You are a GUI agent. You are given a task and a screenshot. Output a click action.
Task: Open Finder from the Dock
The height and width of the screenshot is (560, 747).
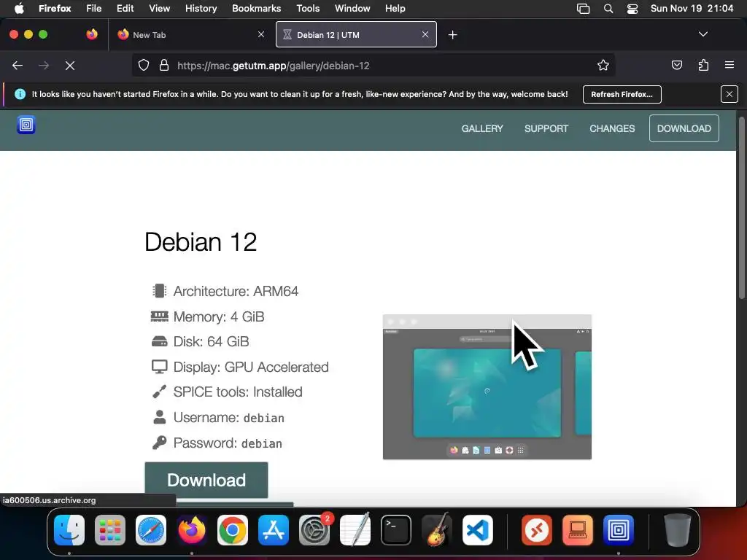pyautogui.click(x=69, y=530)
